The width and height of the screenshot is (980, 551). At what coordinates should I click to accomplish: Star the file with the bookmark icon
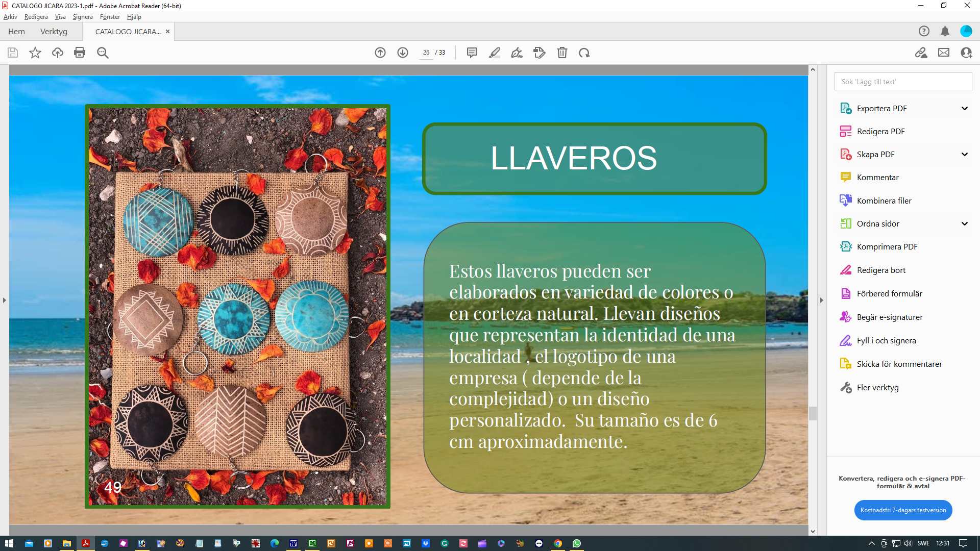[x=35, y=53]
